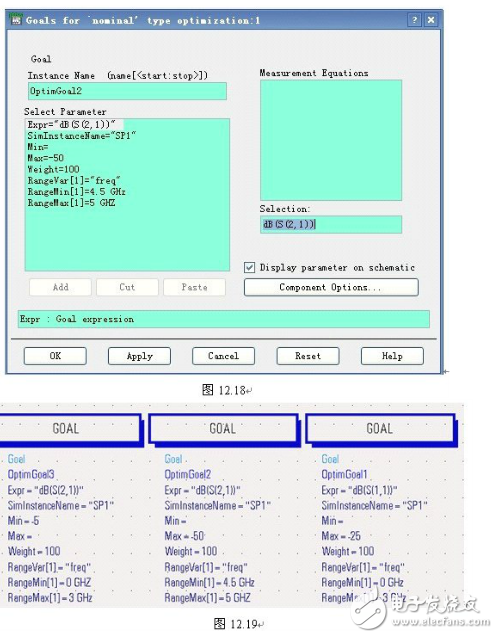Close the Goals optimization dialog
The width and height of the screenshot is (498, 638).
tap(431, 20)
